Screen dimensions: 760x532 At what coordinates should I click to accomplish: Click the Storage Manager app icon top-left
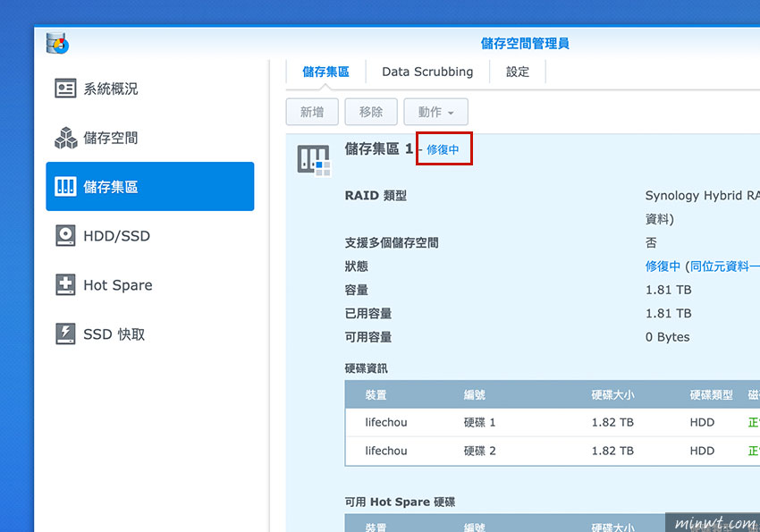(57, 41)
